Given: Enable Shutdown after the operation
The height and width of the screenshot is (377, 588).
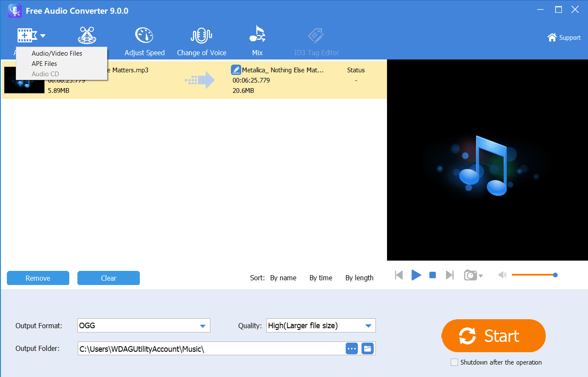Looking at the screenshot, I should [x=454, y=362].
